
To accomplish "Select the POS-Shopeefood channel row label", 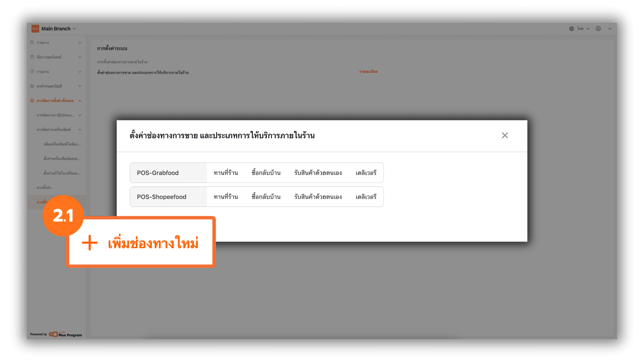I will click(x=162, y=197).
